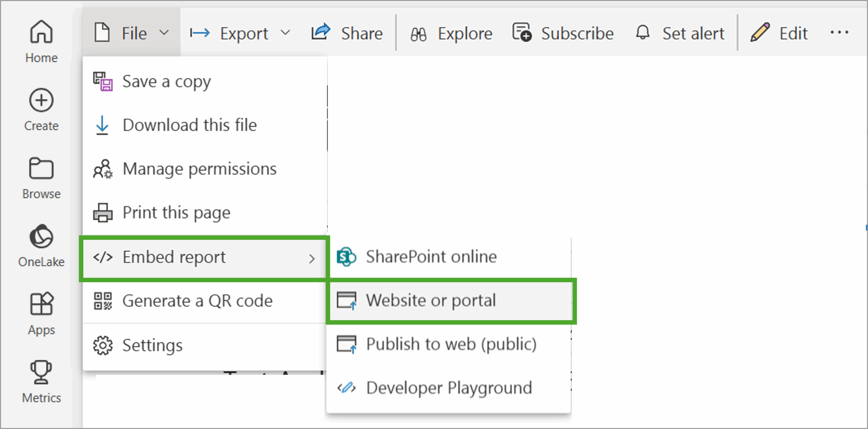
Task: Click the SharePoint logo icon
Action: coord(346,257)
